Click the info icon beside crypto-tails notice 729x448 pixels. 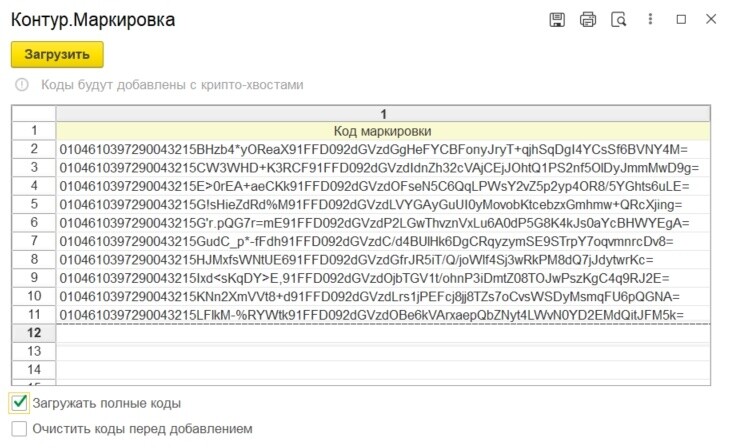click(22, 85)
